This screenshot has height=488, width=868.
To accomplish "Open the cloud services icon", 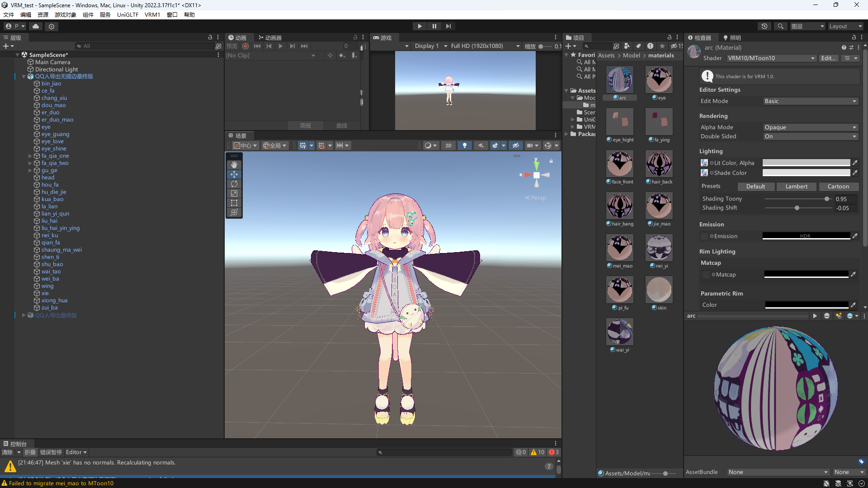I will (x=36, y=26).
